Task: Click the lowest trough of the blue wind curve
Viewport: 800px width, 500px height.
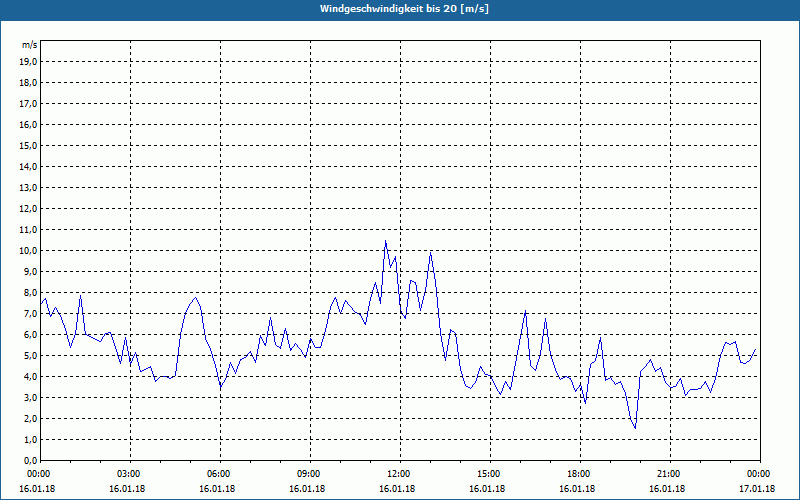Action: click(635, 428)
